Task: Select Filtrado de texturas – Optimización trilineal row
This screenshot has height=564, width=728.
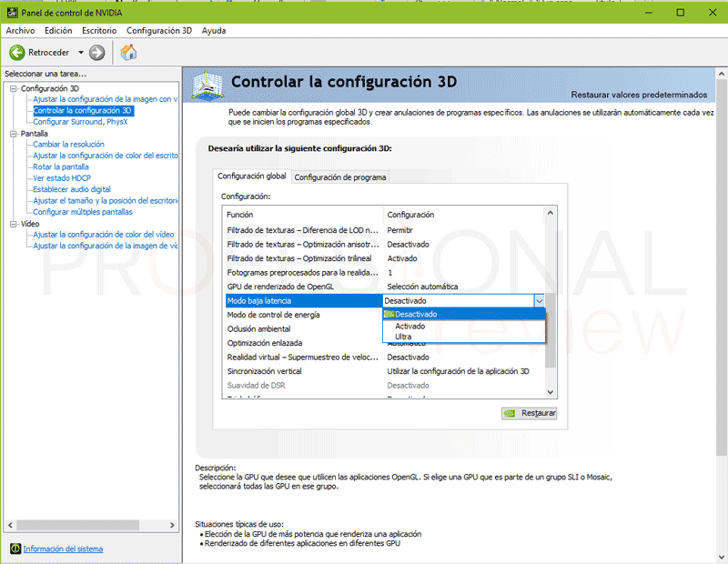Action: pyautogui.click(x=385, y=258)
